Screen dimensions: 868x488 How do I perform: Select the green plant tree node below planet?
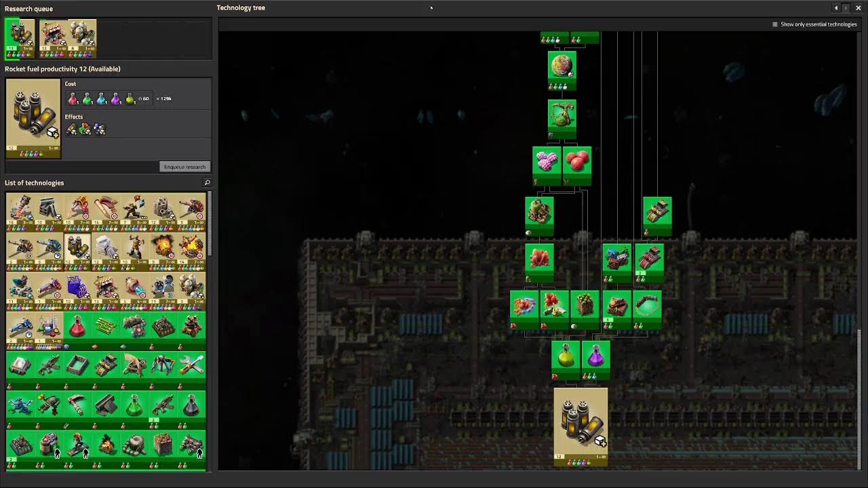(x=562, y=119)
